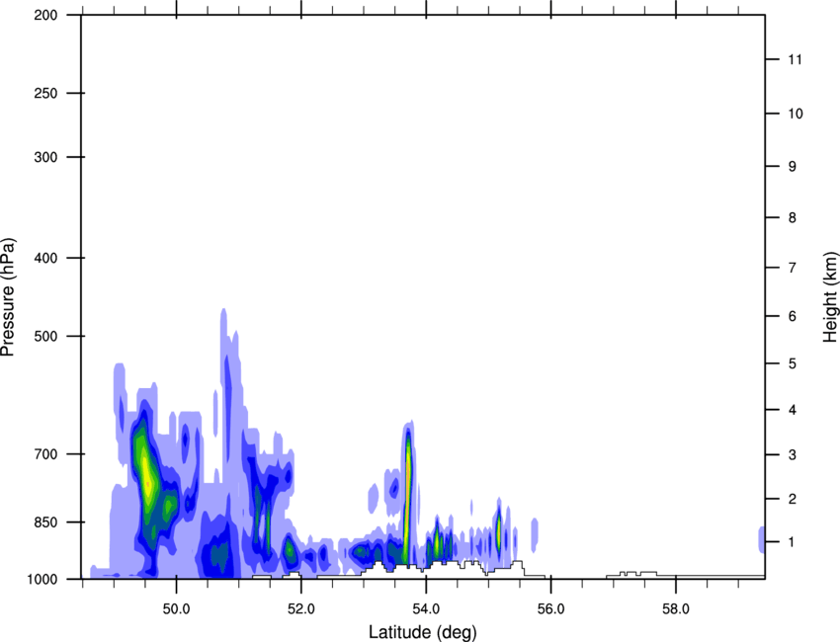Click height tick label 3
Screen dimensions: 840x642
click(x=793, y=455)
